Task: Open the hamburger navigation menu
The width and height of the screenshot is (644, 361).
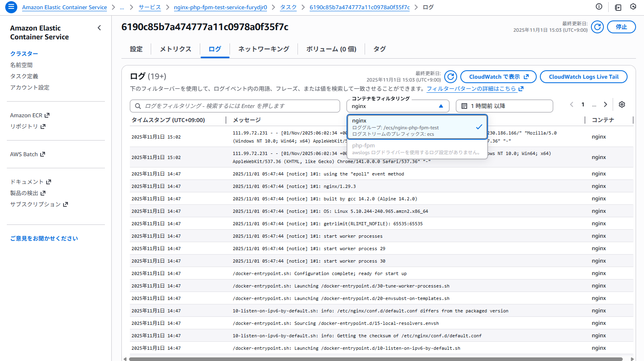Action: tap(11, 7)
